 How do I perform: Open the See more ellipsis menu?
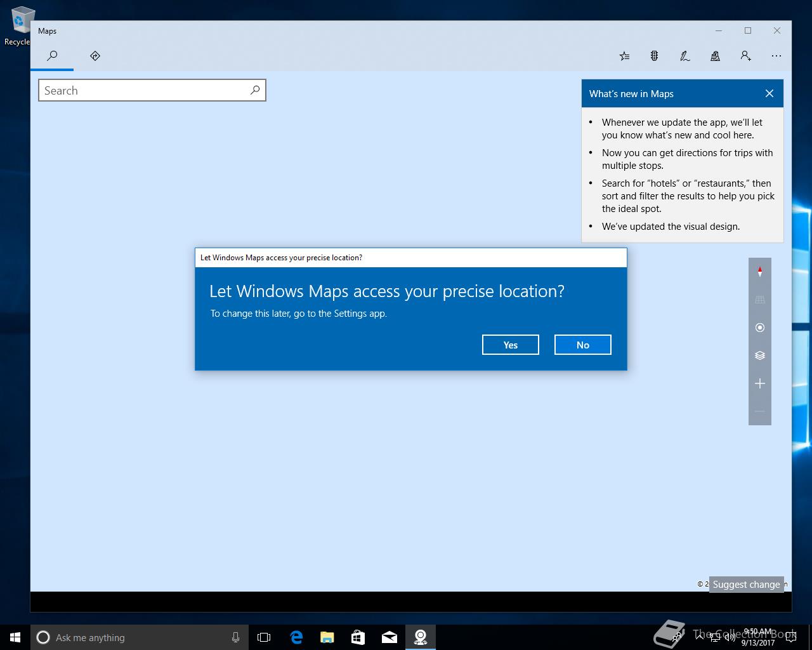776,56
